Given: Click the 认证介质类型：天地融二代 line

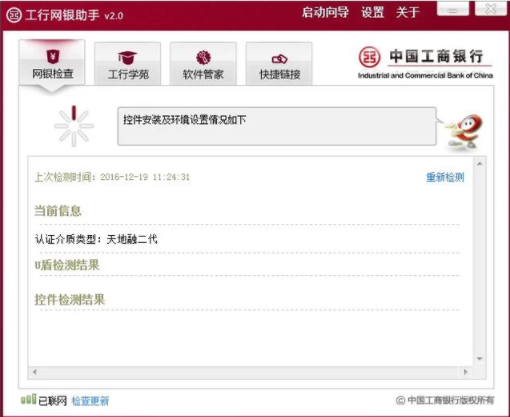Looking at the screenshot, I should (96, 239).
